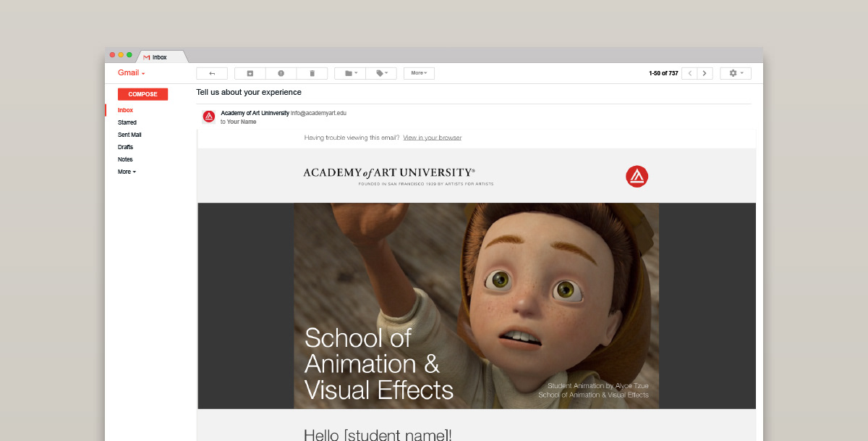
Task: Click sender name Academy of Art University
Action: 255,113
